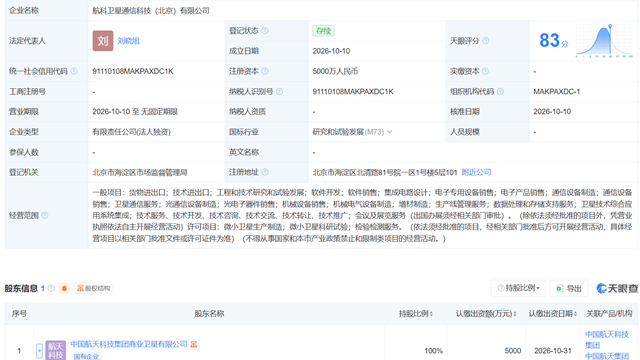Export shareholder info with 导出
640x360 pixels.
tap(569, 288)
